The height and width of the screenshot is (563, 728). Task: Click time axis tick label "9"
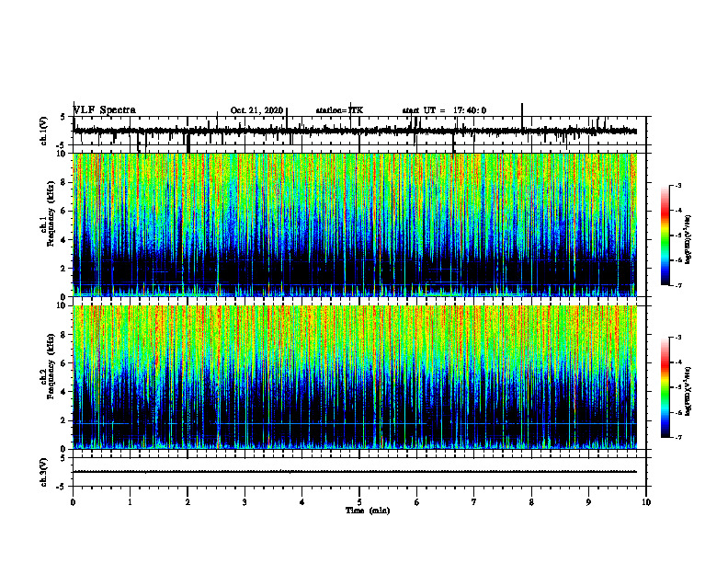click(588, 502)
